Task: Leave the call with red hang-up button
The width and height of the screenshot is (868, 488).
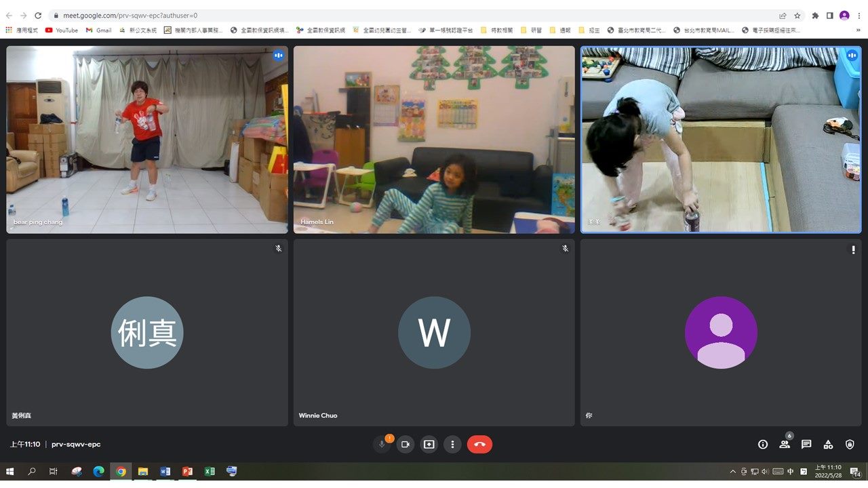Action: pyautogui.click(x=479, y=445)
